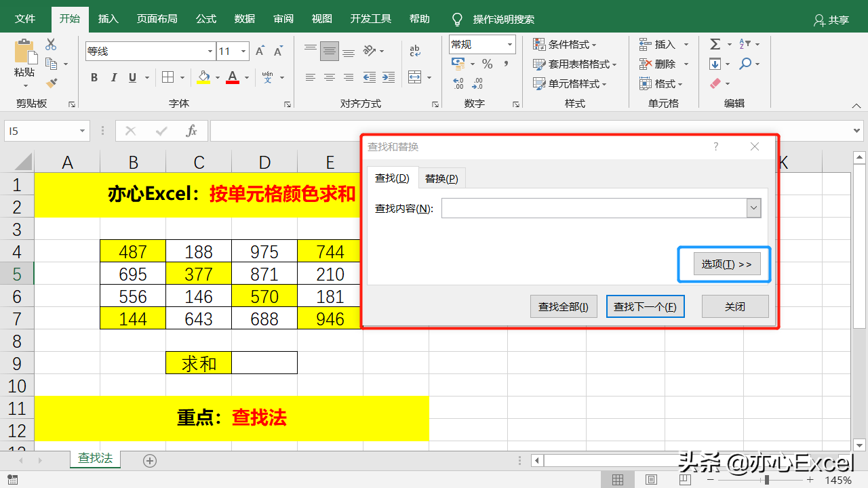The width and height of the screenshot is (868, 488).
Task: Click the 查找内容 input field
Action: point(594,208)
